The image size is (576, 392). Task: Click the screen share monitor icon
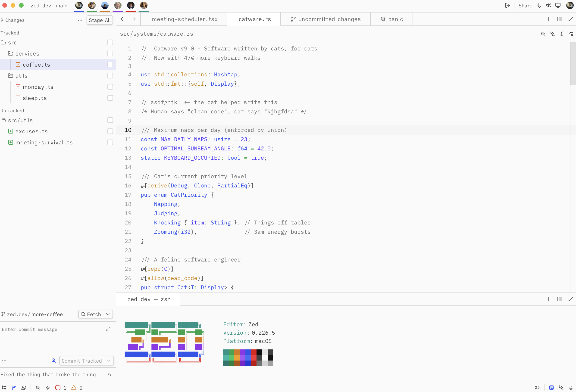(x=558, y=6)
